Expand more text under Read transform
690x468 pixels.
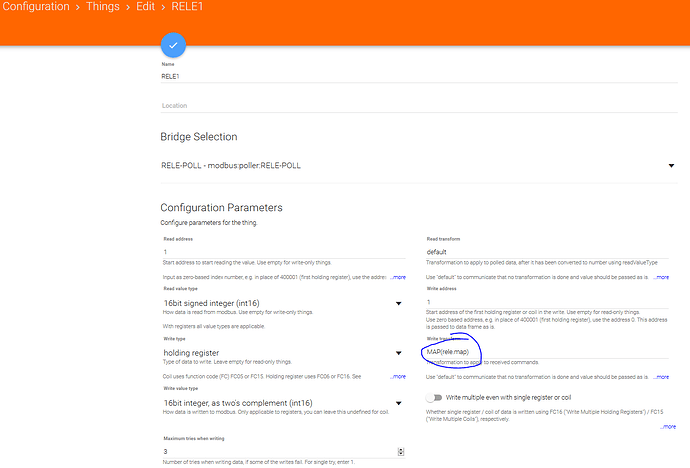click(x=662, y=277)
